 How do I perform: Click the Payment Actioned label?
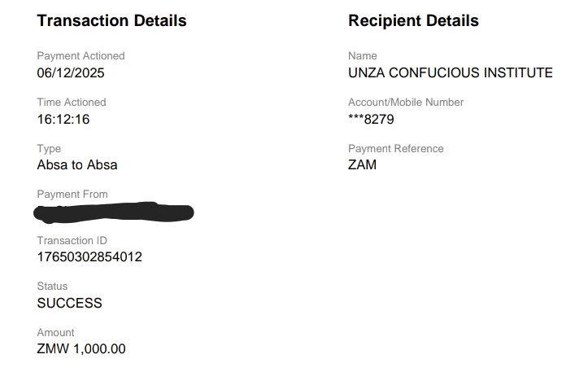(81, 56)
